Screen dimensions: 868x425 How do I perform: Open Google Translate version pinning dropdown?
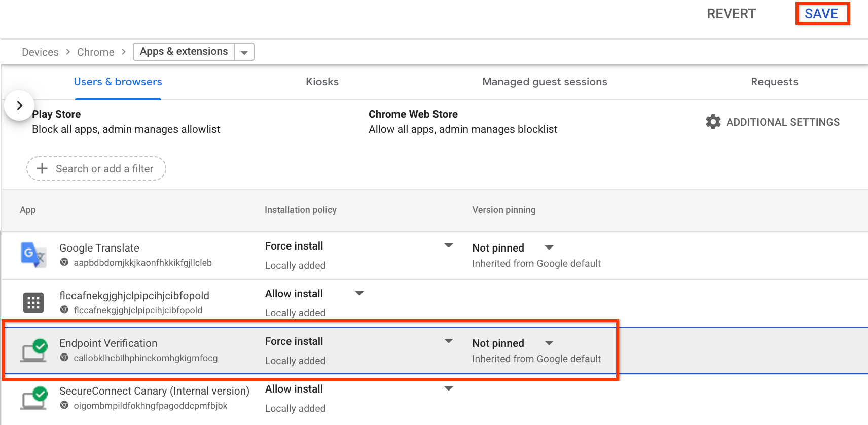tap(549, 248)
